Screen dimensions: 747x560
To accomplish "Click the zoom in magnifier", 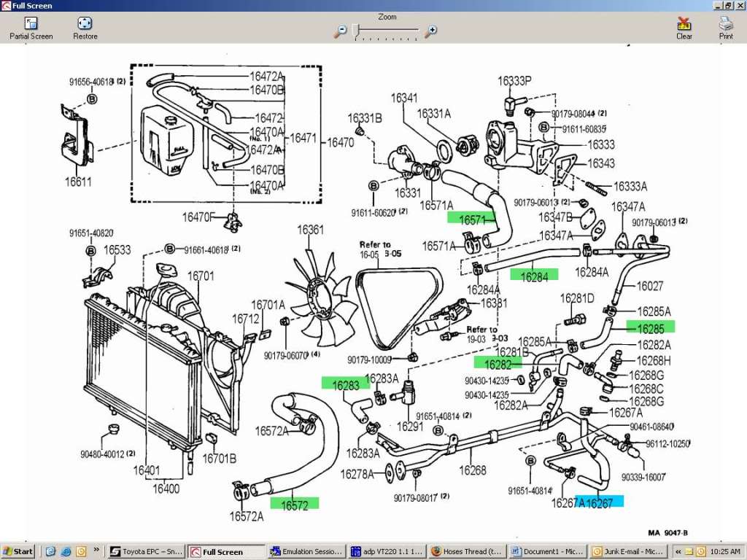I will coord(431,31).
